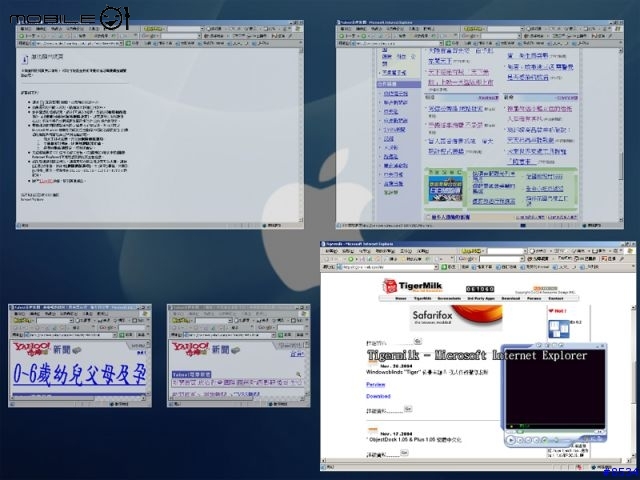Open Forums in TigerMilk navigation bar
Screen dimensions: 640x480
(534, 298)
